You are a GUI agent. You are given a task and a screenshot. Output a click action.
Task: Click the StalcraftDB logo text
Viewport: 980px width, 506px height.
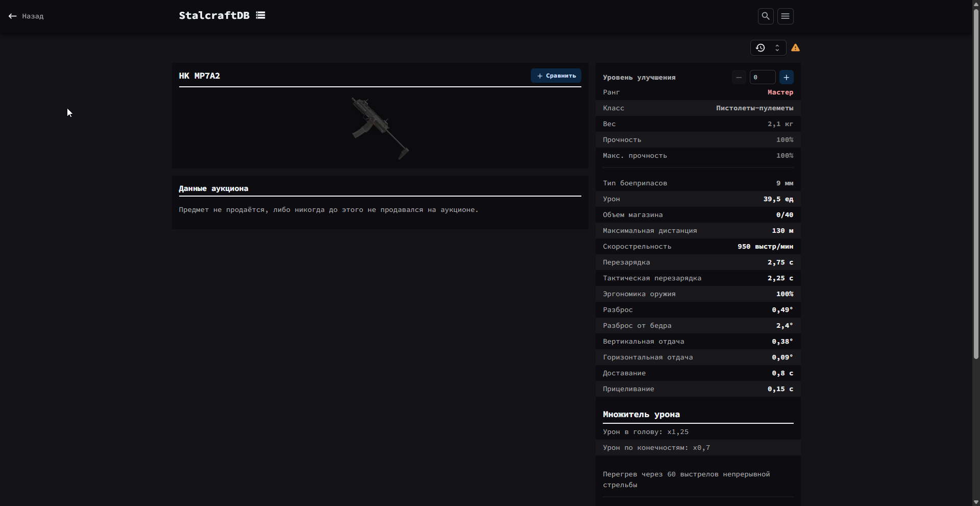click(x=214, y=15)
